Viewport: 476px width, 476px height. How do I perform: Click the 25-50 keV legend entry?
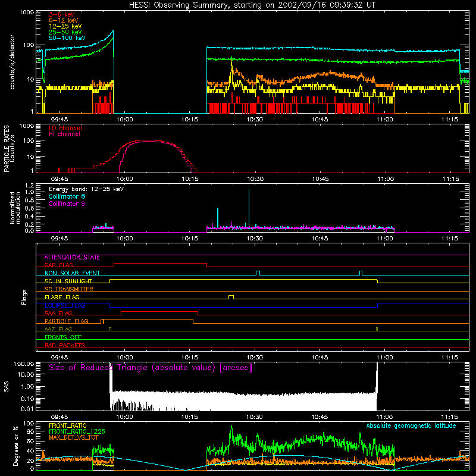pyautogui.click(x=65, y=32)
